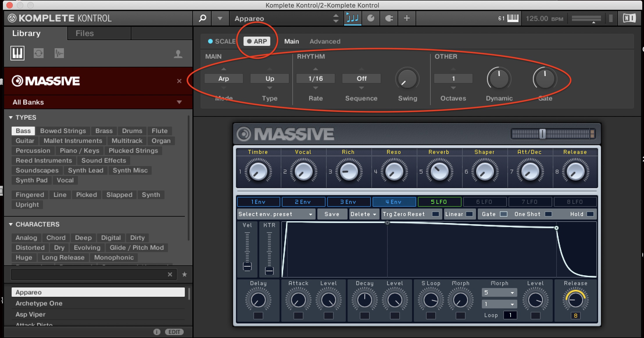
Task: Click the magnifying glass browser icon
Action: point(202,18)
